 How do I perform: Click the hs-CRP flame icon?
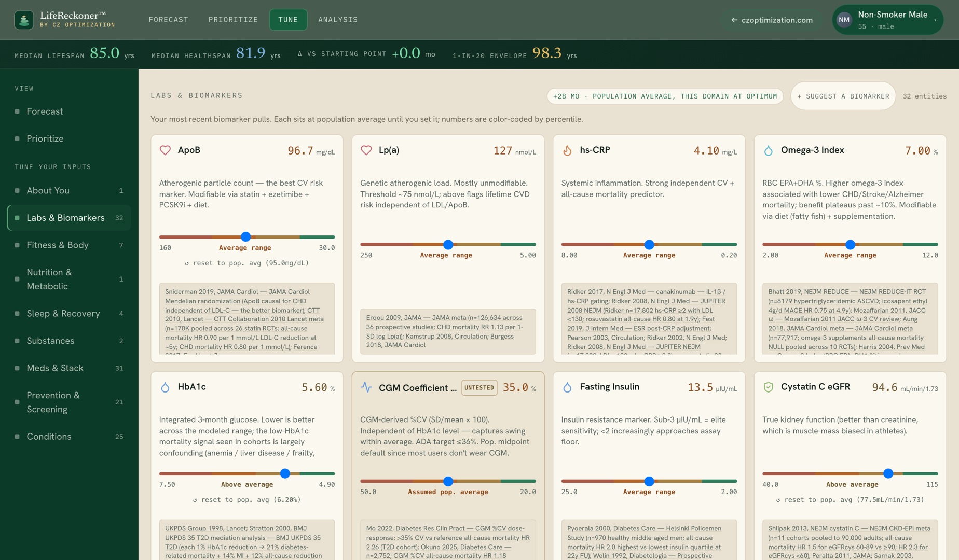567,150
